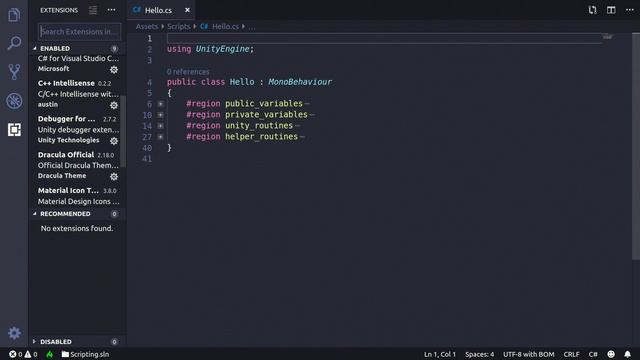Select the Extensions view icon
Screen dimensions: 640x360
14,130
